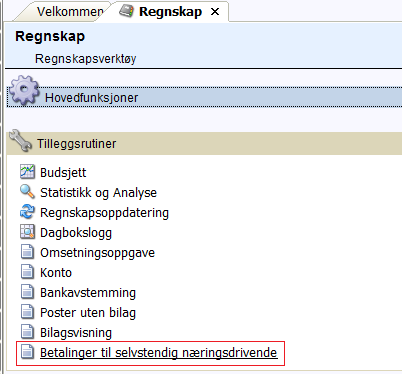Open Bankavstemming
Viewport: 402px width, 374px height.
tap(88, 293)
